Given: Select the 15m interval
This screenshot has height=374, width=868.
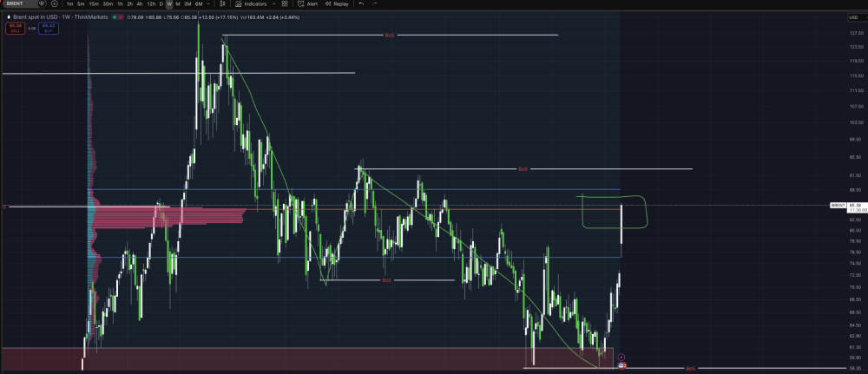Looking at the screenshot, I should pyautogui.click(x=94, y=3).
